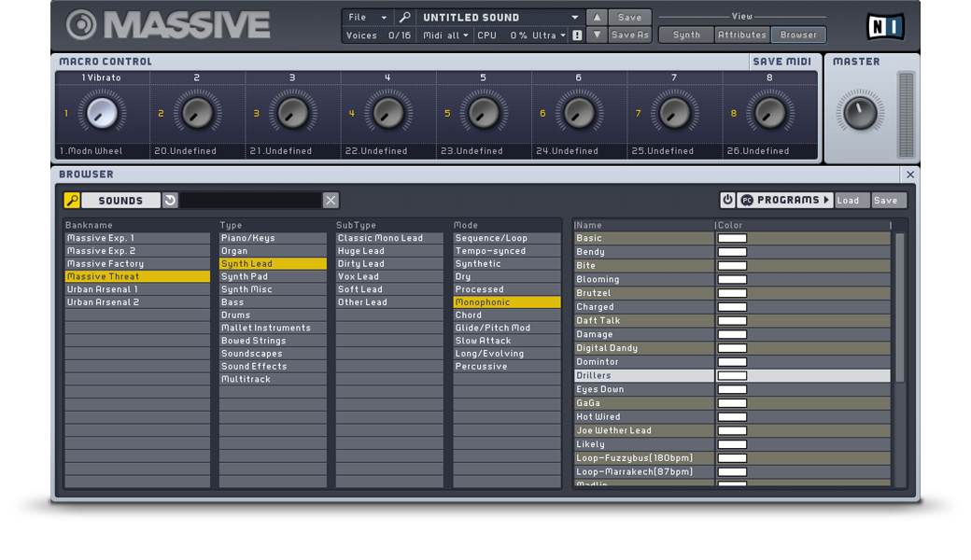Toggle the Dirty Lead subtype filter
The height and width of the screenshot is (560, 971).
click(389, 263)
